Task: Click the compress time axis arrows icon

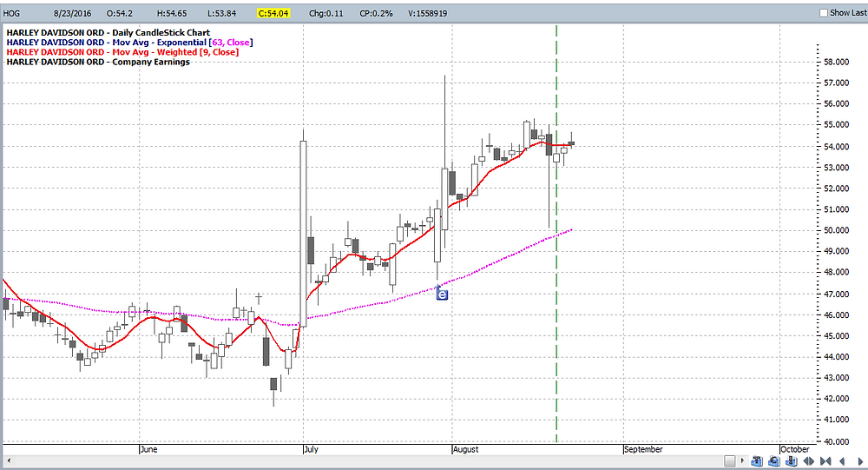Action: click(x=825, y=461)
